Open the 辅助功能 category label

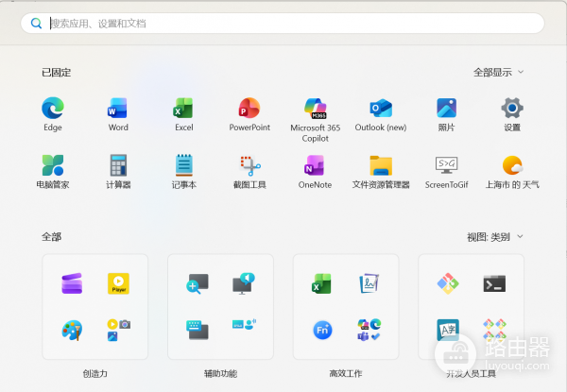tap(220, 373)
